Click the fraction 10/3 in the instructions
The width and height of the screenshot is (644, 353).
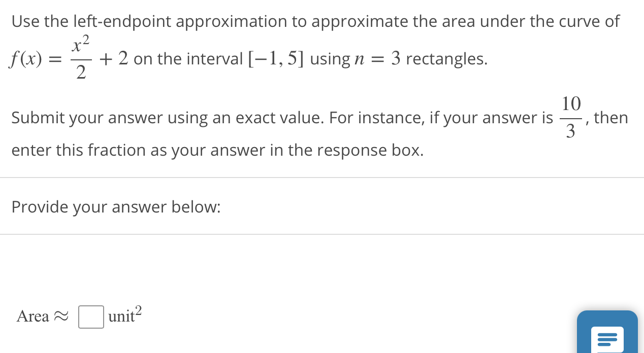click(x=570, y=117)
